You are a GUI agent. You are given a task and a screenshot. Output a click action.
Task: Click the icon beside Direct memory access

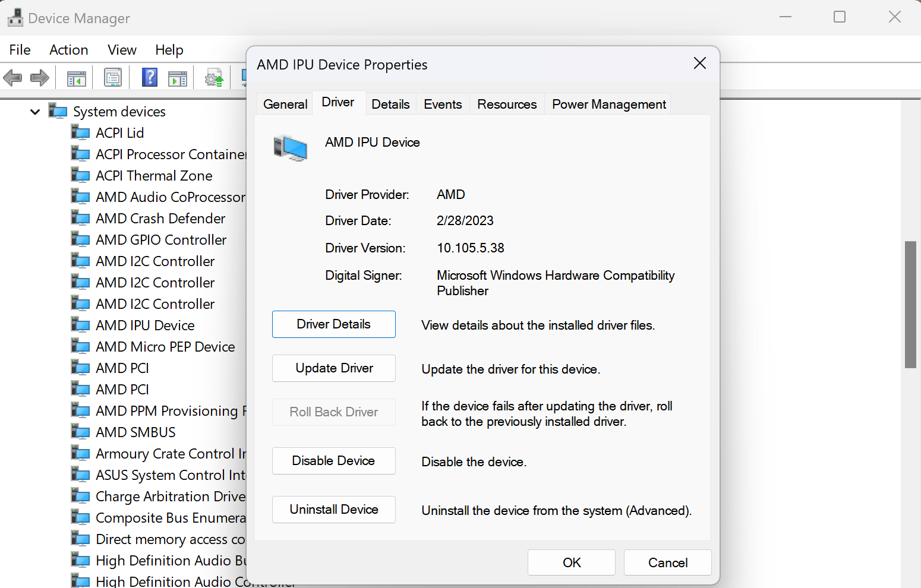click(80, 538)
